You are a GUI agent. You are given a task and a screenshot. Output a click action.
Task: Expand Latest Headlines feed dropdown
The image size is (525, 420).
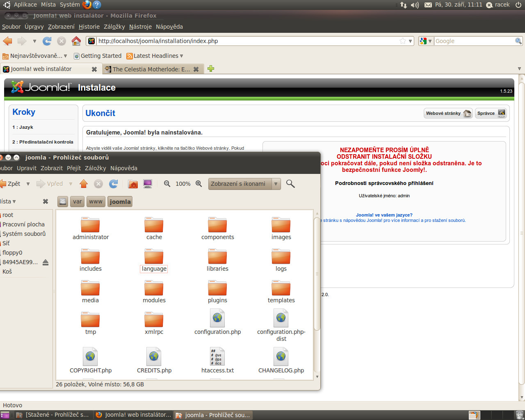point(181,56)
